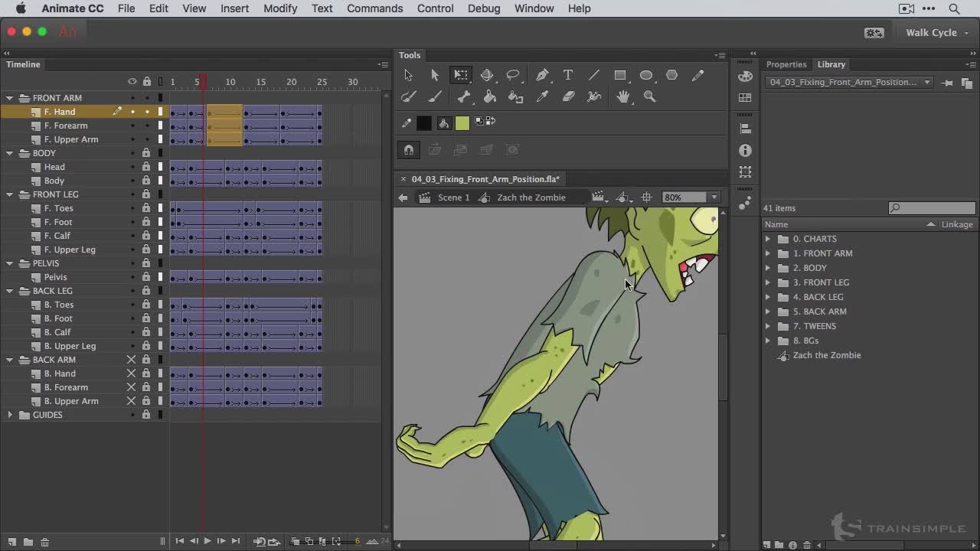Image resolution: width=980 pixels, height=551 pixels.
Task: Click the library search field
Action: [932, 208]
